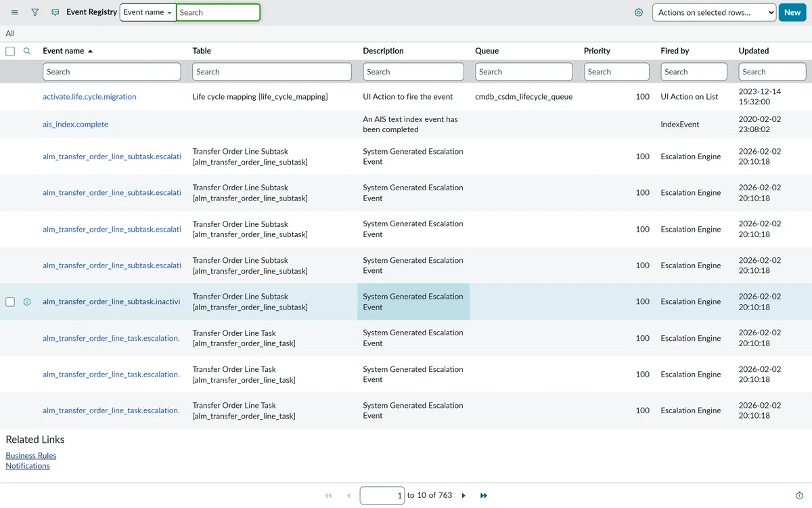The height and width of the screenshot is (508, 812).
Task: Sort by Priority column header
Action: pyautogui.click(x=597, y=51)
